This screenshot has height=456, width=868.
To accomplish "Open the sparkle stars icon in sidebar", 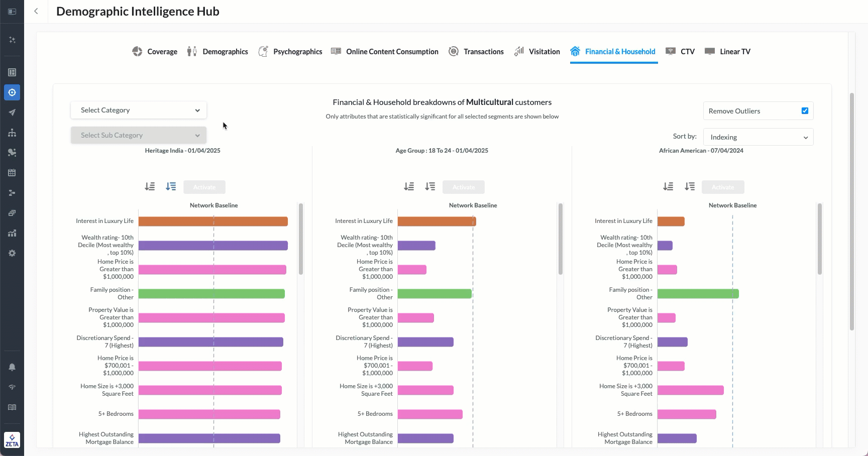I will 12,40.
